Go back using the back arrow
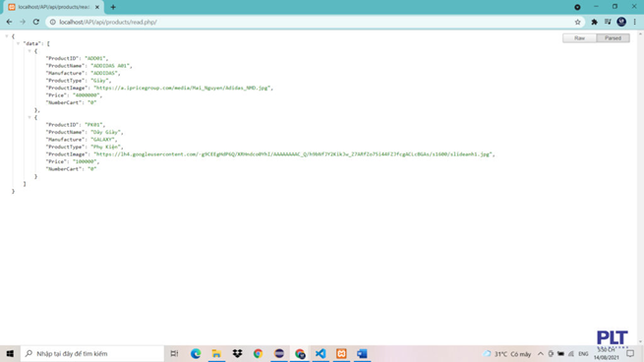 [x=9, y=23]
